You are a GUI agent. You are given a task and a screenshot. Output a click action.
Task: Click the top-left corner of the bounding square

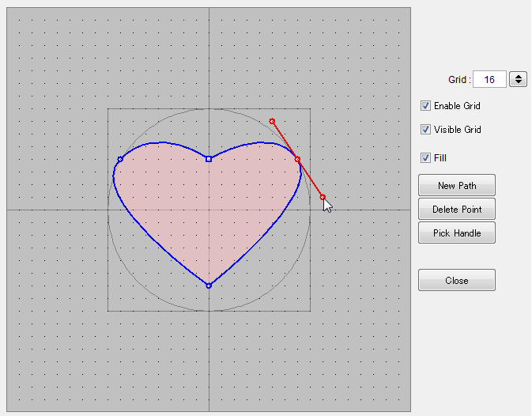pyautogui.click(x=108, y=109)
